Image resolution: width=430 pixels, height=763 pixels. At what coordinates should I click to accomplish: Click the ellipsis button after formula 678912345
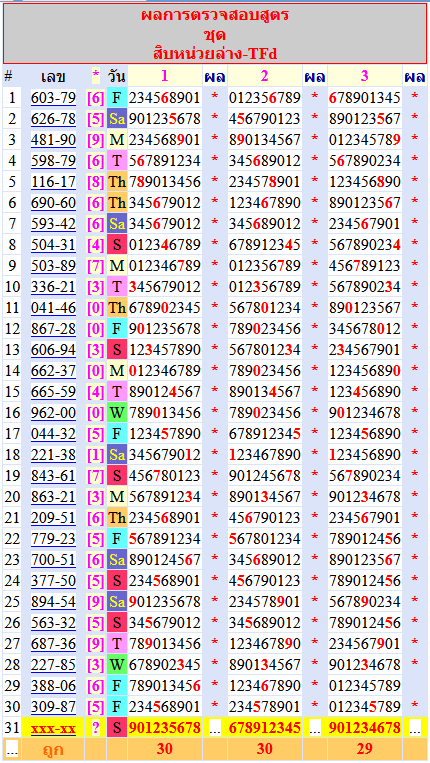[x=315, y=728]
